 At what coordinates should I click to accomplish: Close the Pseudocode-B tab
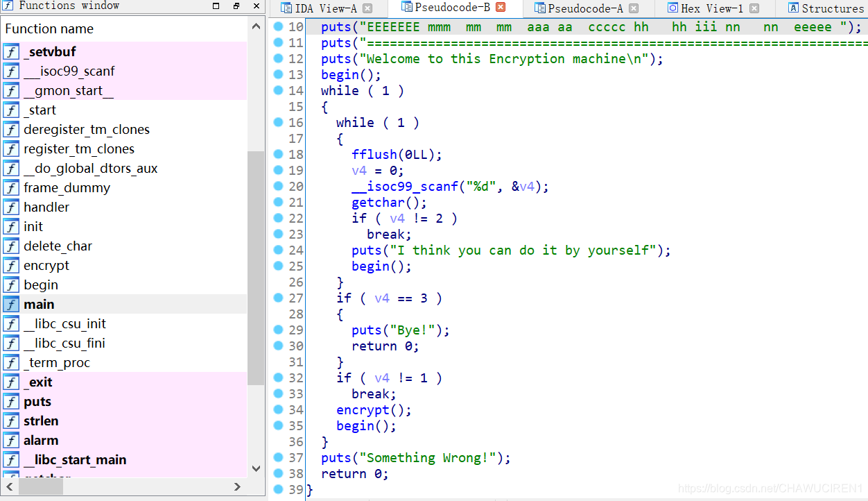pyautogui.click(x=501, y=8)
